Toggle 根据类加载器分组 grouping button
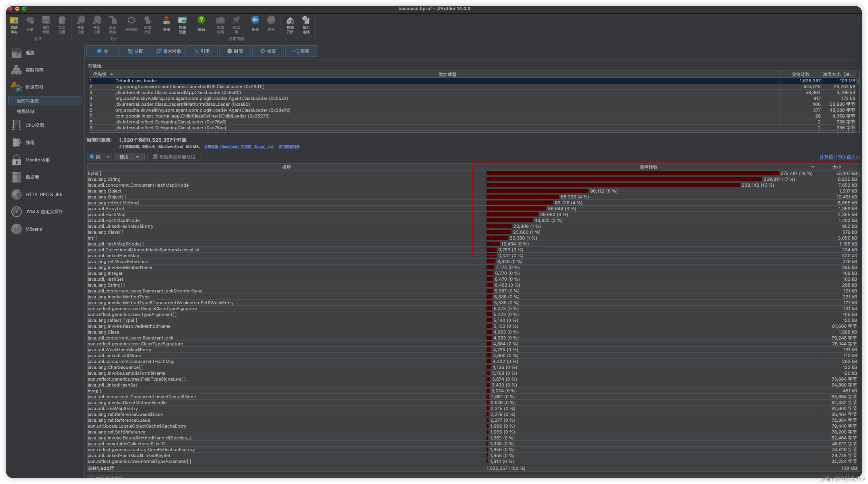The height and width of the screenshot is (484, 868). (174, 157)
